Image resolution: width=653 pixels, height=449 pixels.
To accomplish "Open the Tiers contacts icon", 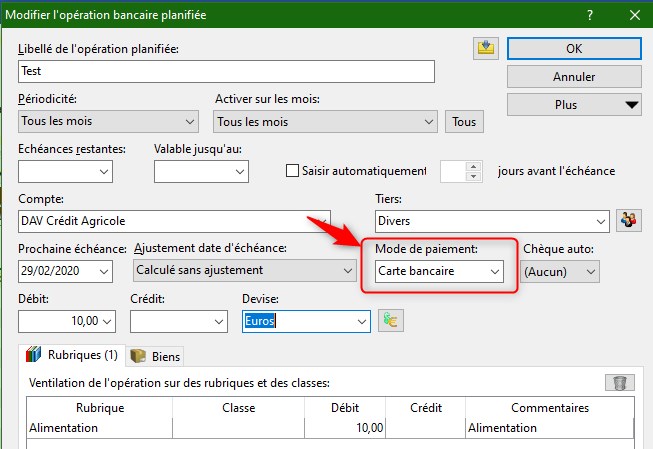I will tap(629, 220).
